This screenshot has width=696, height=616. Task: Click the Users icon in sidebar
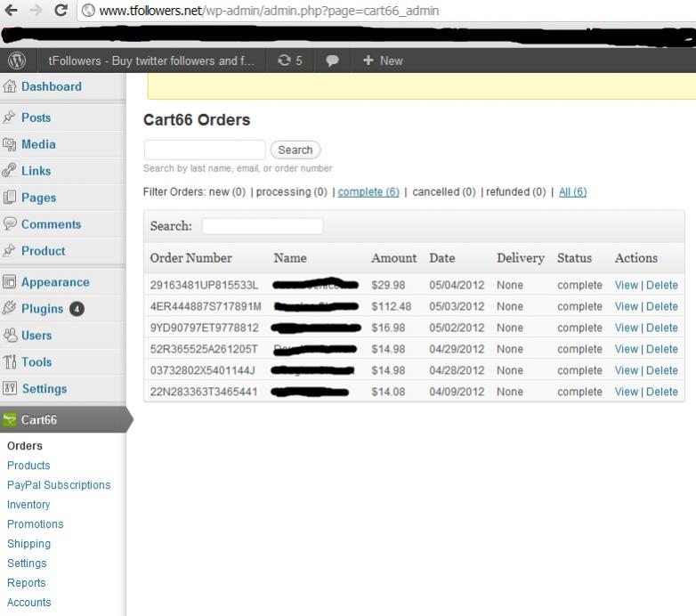point(10,335)
